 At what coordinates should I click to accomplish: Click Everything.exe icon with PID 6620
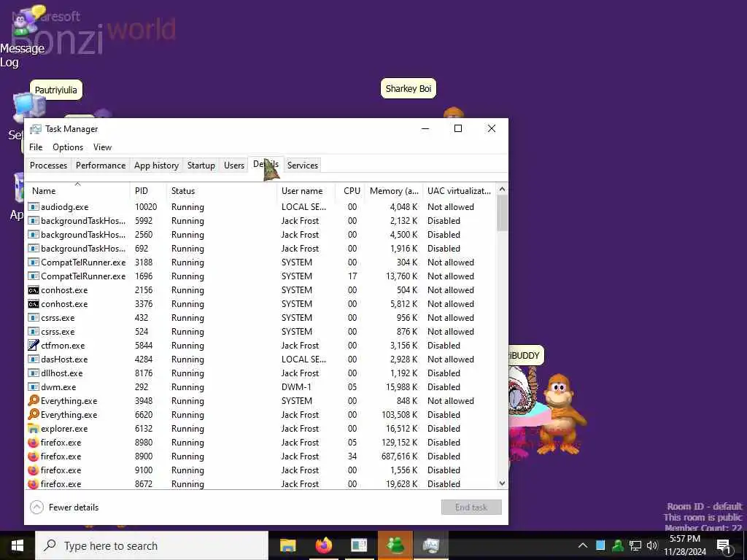click(x=34, y=414)
